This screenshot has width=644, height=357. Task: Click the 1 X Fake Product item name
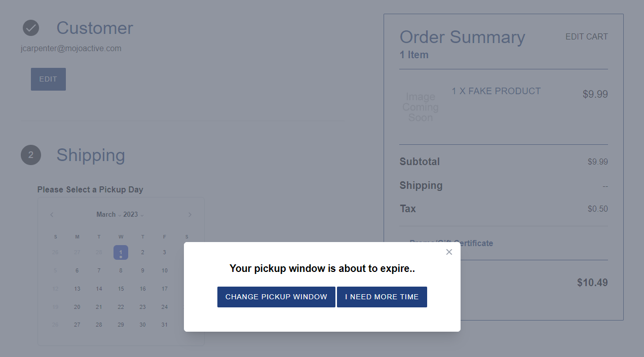pos(496,91)
